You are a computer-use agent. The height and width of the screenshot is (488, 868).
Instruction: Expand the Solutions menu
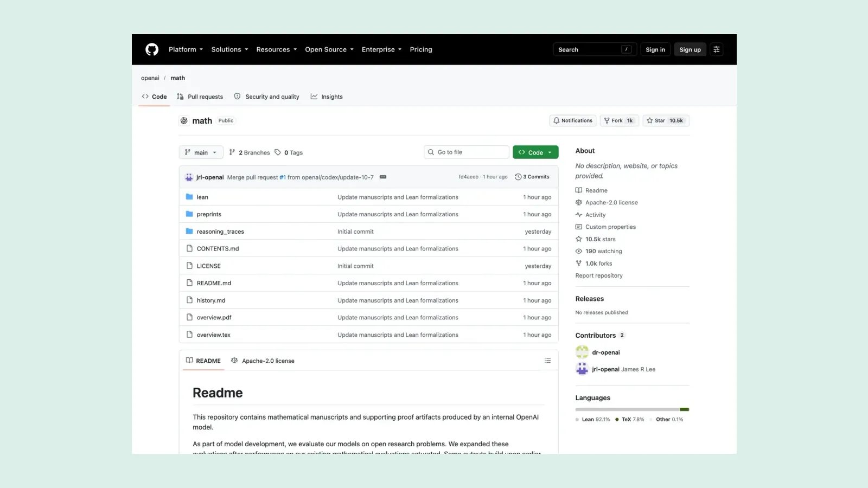[229, 49]
